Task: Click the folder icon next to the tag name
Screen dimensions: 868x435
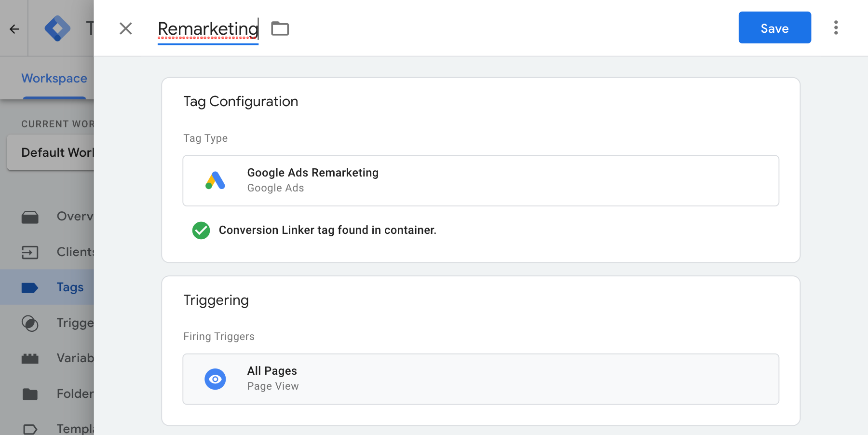Action: (x=281, y=28)
